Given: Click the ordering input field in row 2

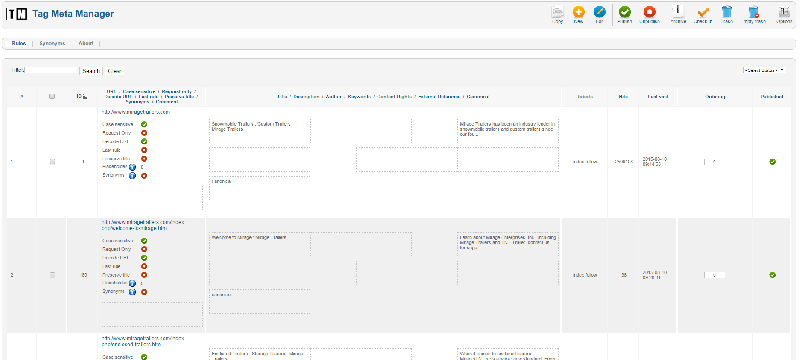Looking at the screenshot, I should click(714, 275).
